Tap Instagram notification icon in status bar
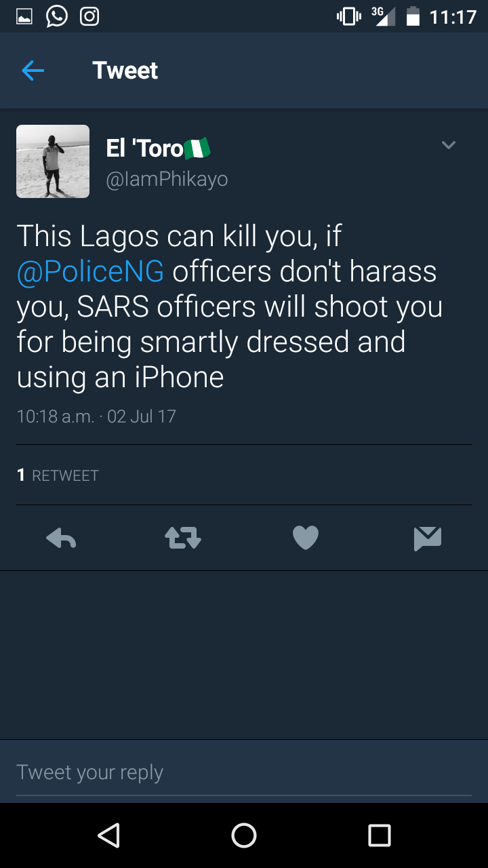Image resolution: width=488 pixels, height=868 pixels. coord(89,16)
